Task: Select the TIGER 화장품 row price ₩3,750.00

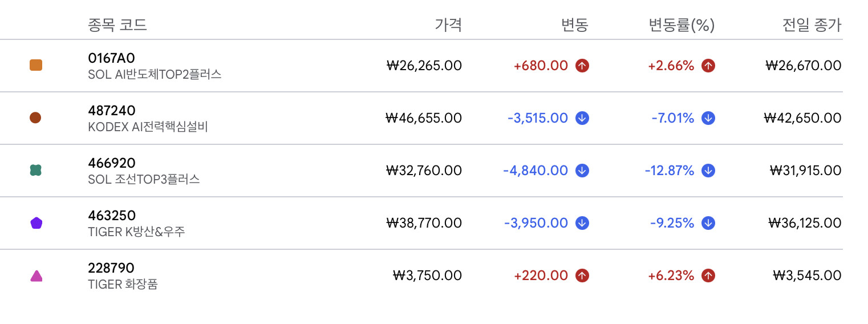Action: 427,276
